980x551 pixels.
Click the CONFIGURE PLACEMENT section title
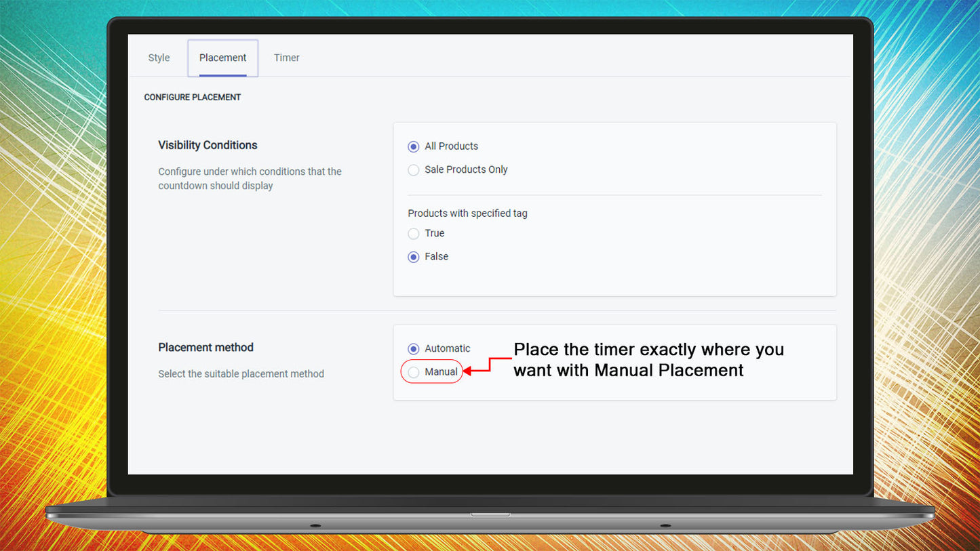coord(193,97)
